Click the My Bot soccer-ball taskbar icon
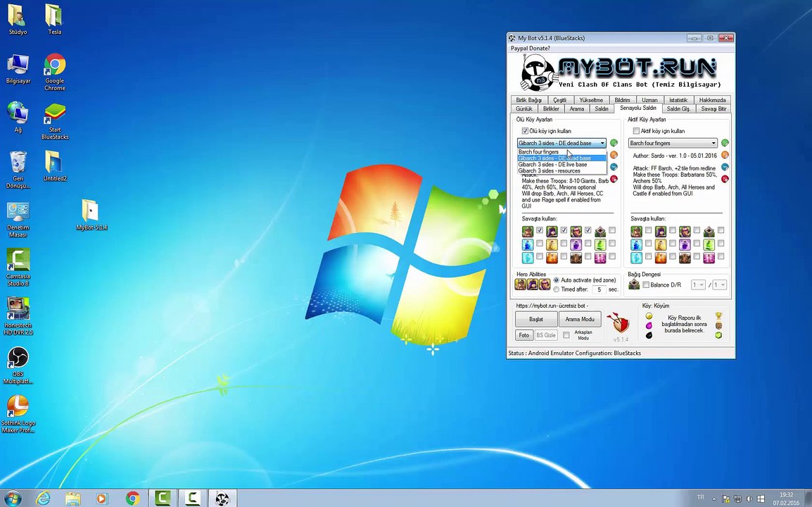 tap(222, 498)
